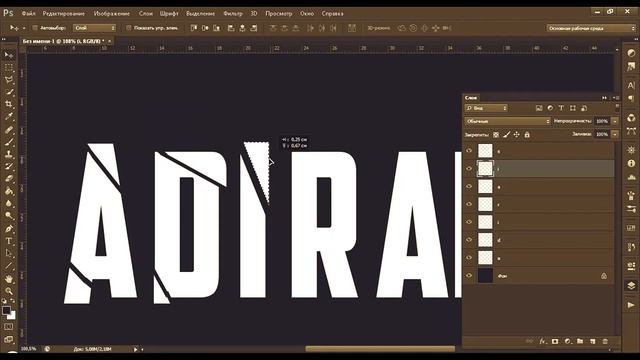Open tool preset picker arrow
The height and width of the screenshot is (360, 640).
(x=24, y=28)
